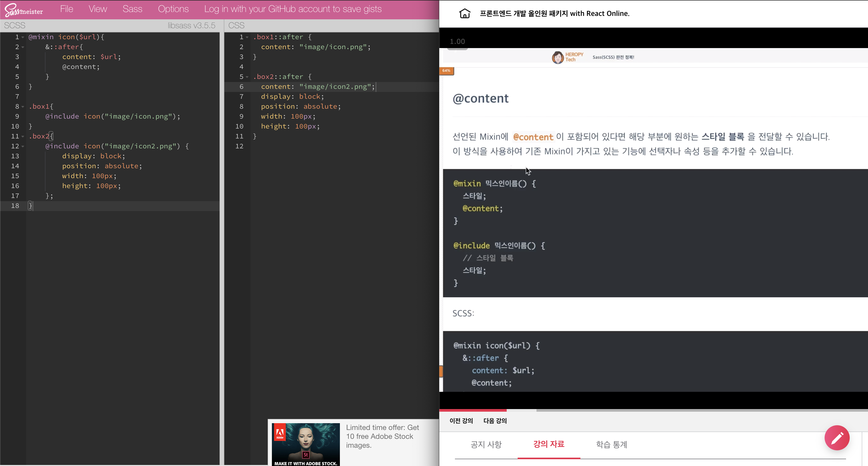Image resolution: width=868 pixels, height=466 pixels.
Task: Switch to the 학습 통계 tab
Action: coord(611,445)
